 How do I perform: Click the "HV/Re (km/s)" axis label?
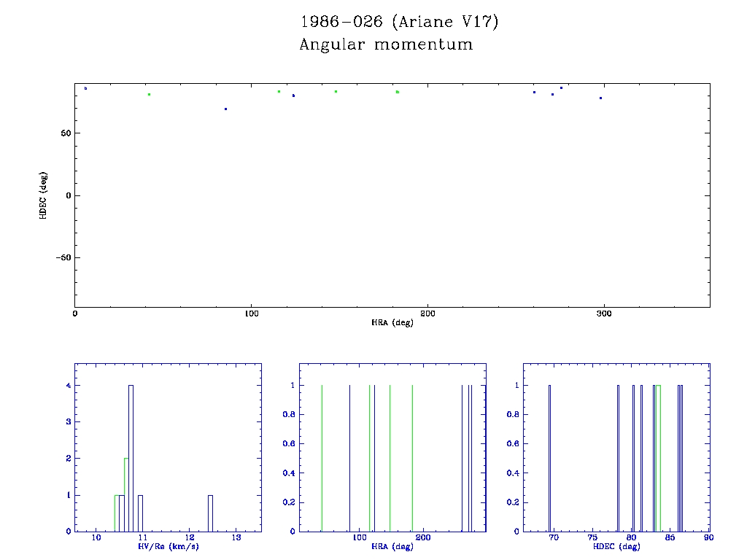169,547
